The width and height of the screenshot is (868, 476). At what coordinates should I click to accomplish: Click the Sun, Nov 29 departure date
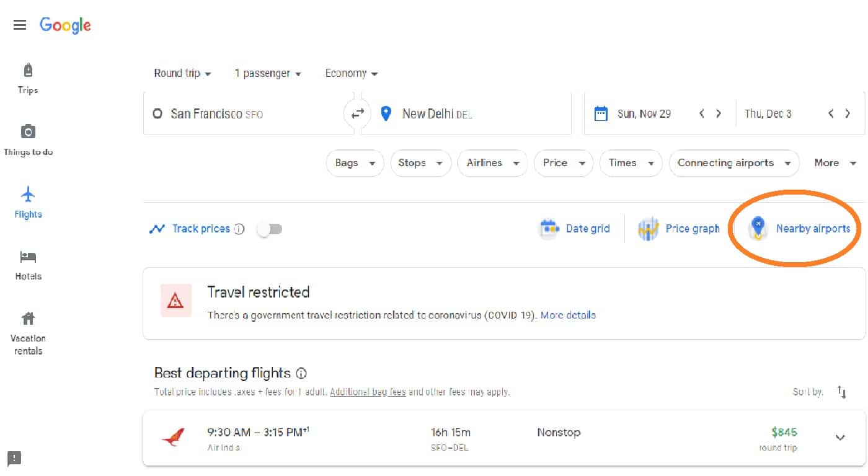[644, 114]
